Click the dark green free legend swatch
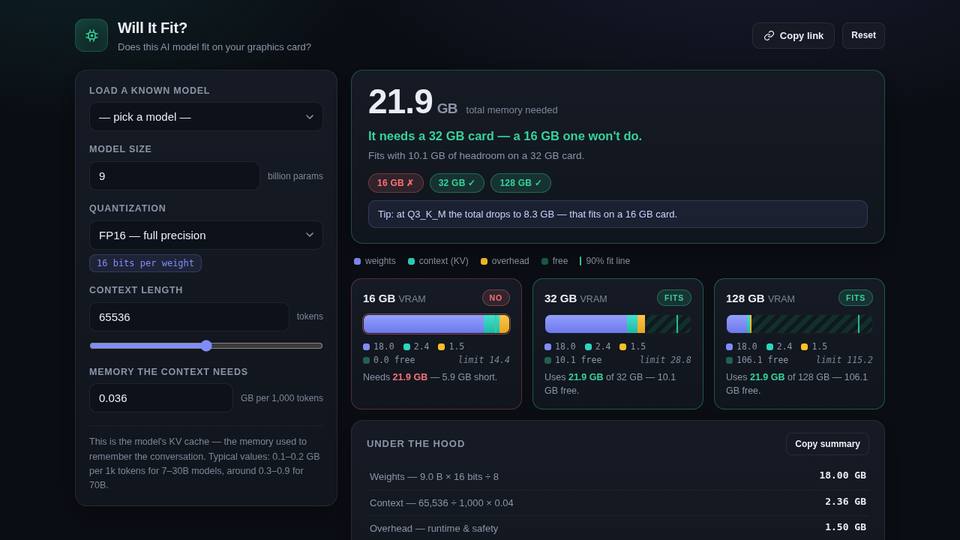Screen dimensions: 960x540 click(x=545, y=261)
